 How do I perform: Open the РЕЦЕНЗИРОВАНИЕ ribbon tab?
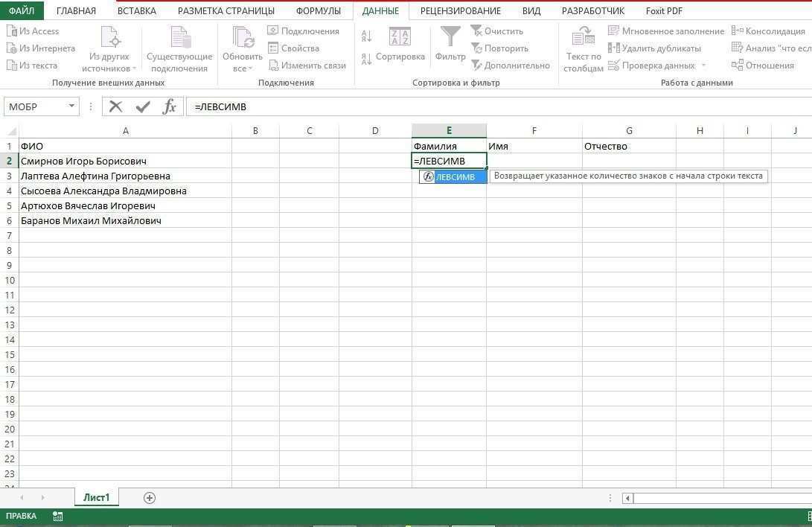point(461,10)
